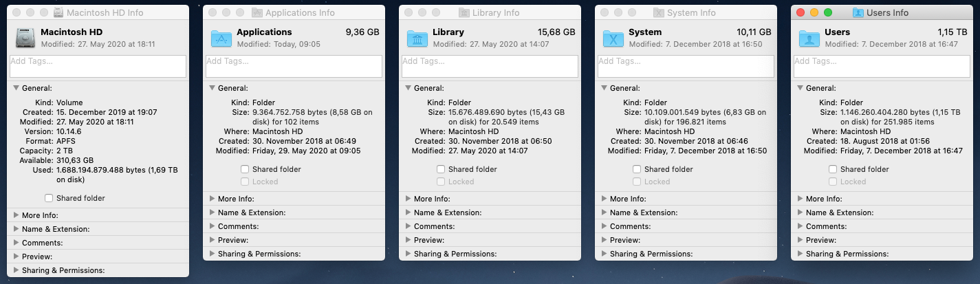Click the System folder icon
Viewport: 980px width, 284px height.
(613, 38)
